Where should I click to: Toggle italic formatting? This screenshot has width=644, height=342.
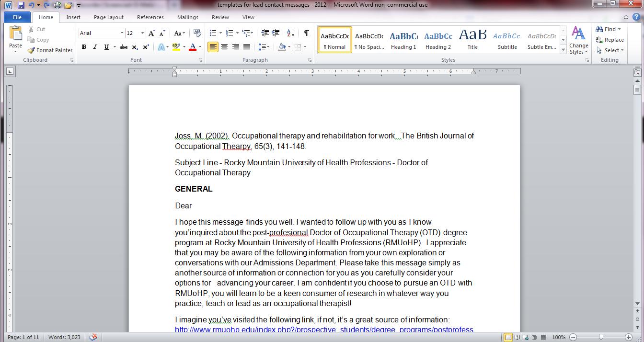(94, 47)
